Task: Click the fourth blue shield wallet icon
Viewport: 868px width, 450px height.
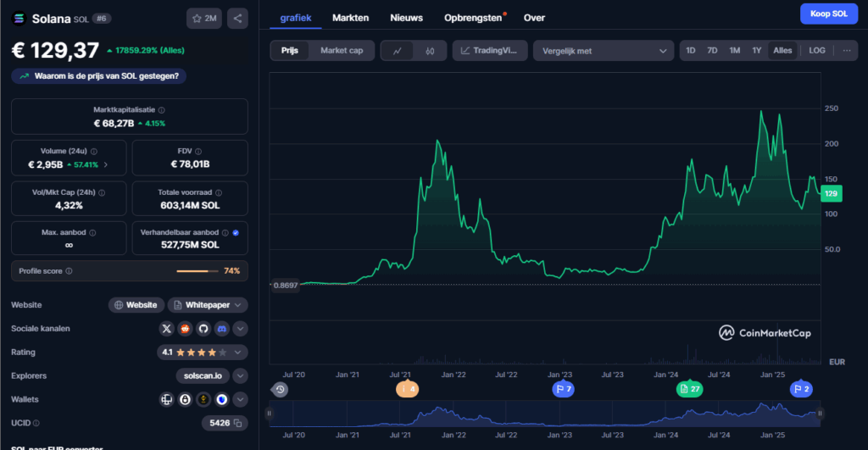Action: click(x=221, y=400)
